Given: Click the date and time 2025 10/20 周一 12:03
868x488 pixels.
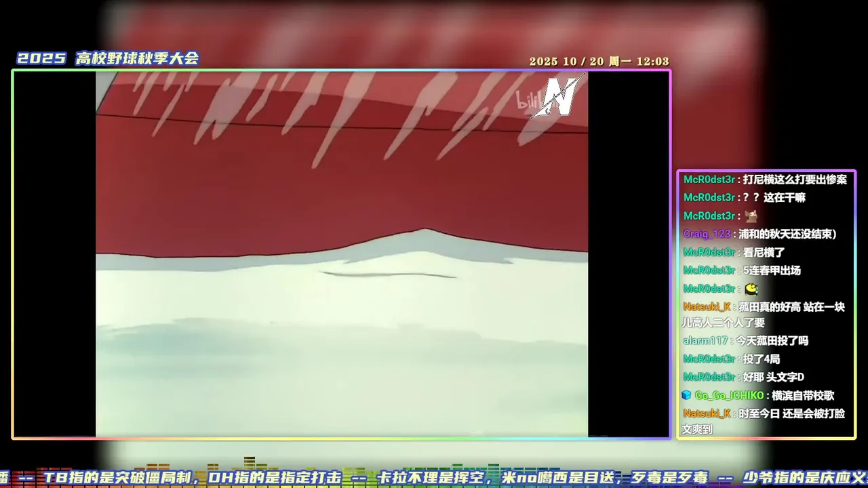Looking at the screenshot, I should (599, 62).
